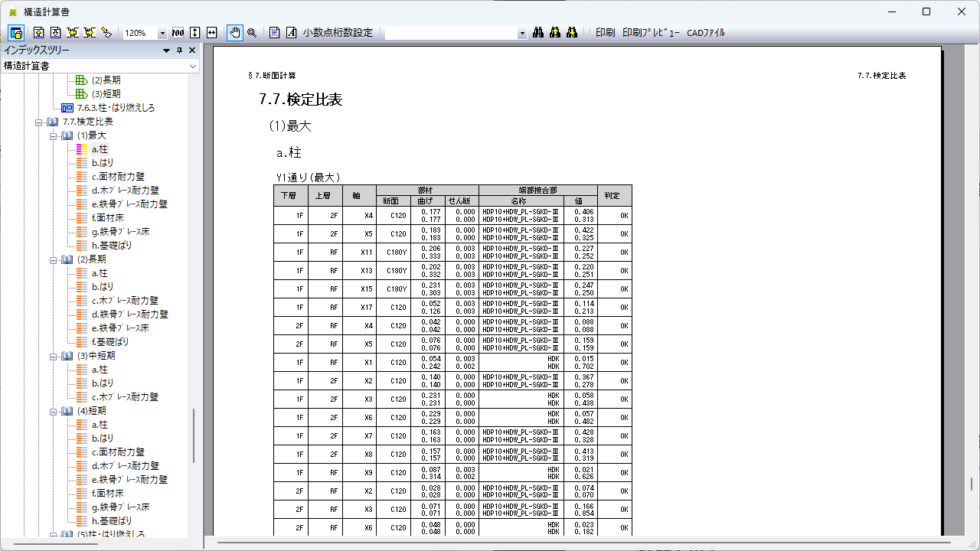Collapse the 7.7.検定比表 tree node
Screen dimensions: 980x551
39,122
